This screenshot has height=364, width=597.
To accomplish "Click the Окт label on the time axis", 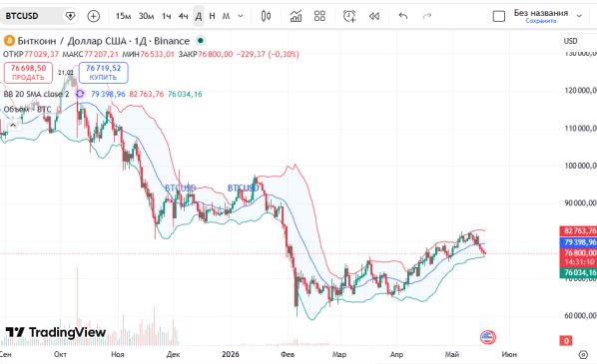I will coord(60,354).
